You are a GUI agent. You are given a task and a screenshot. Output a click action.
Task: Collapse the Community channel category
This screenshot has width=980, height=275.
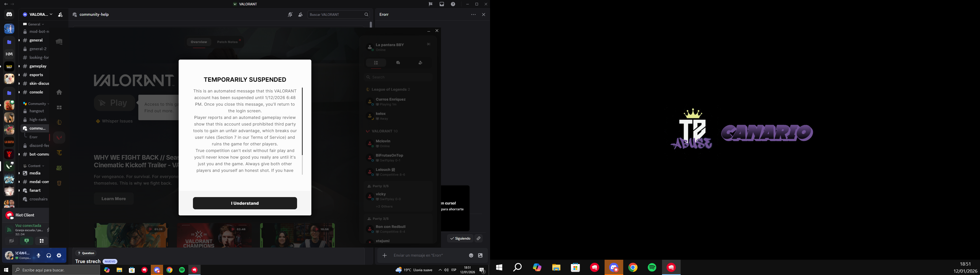[x=36, y=104]
